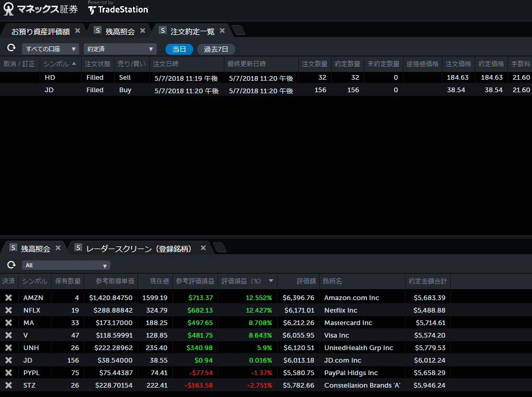
Task: Sort by 注文状態 column header
Action: click(x=98, y=64)
